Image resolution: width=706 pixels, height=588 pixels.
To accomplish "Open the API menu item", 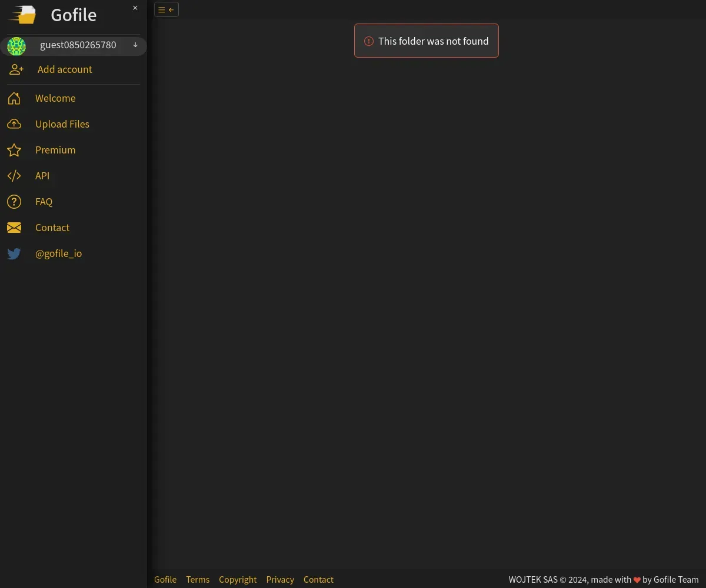I will click(x=42, y=176).
